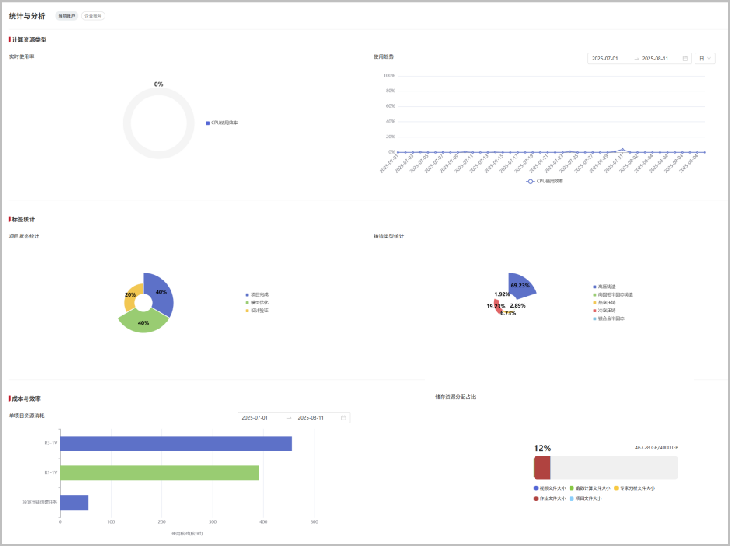The height and width of the screenshot is (546, 730).
Task: Click red filled part of 12% storage bar
Action: pyautogui.click(x=542, y=467)
